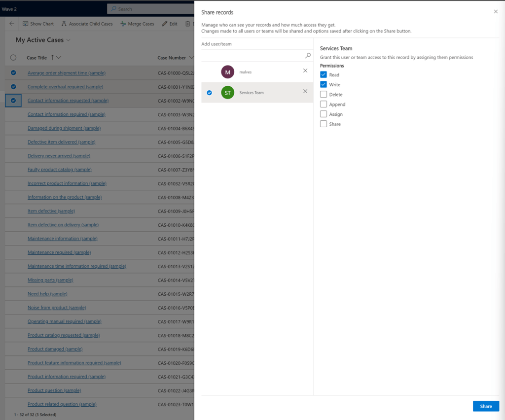Click the back arrow in command bar

[x=12, y=24]
